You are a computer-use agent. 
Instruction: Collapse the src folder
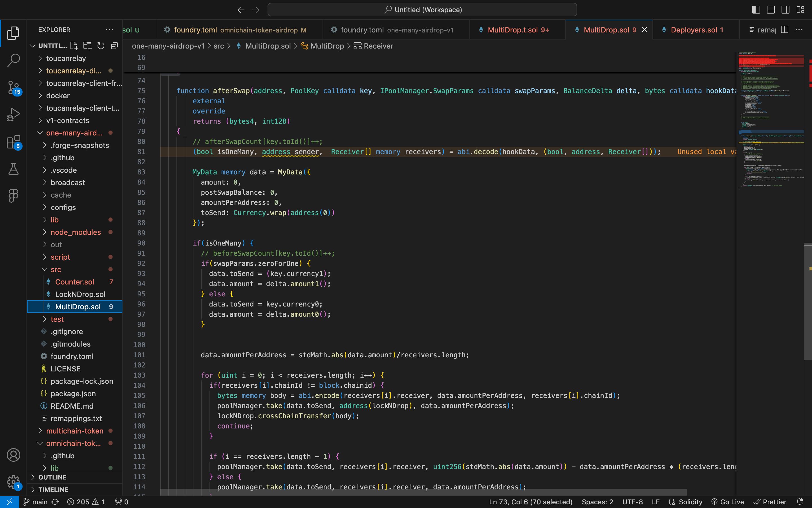[x=74, y=270]
